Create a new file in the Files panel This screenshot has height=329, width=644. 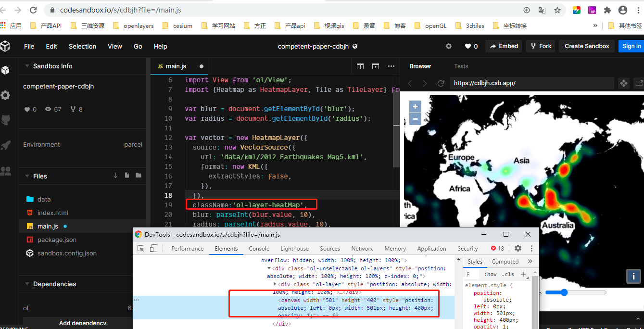click(x=127, y=175)
